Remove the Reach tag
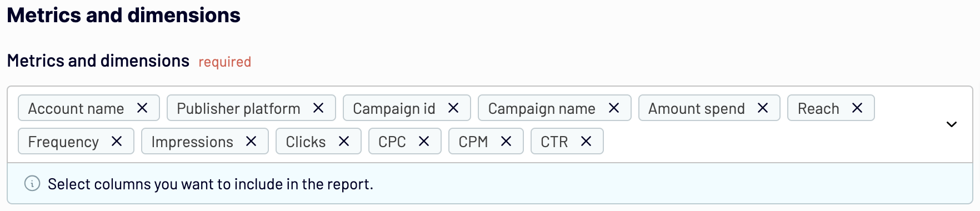Screen dimensions: 980x211 [x=857, y=108]
